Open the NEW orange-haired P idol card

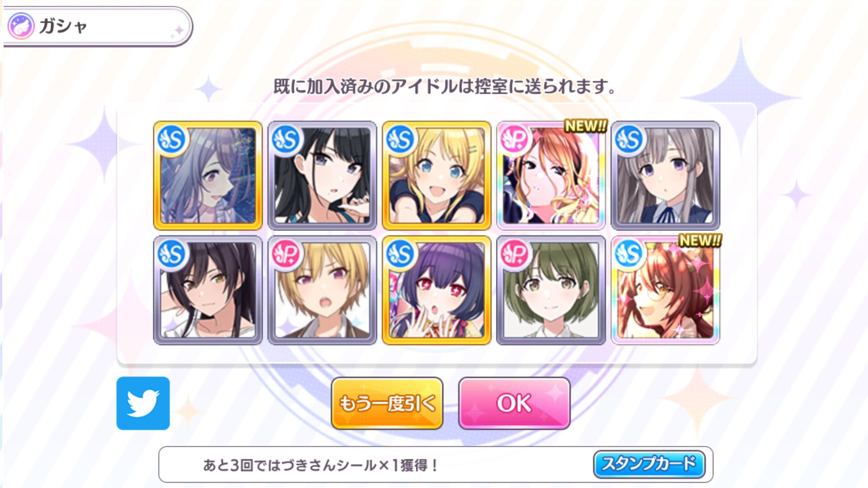coord(551,175)
